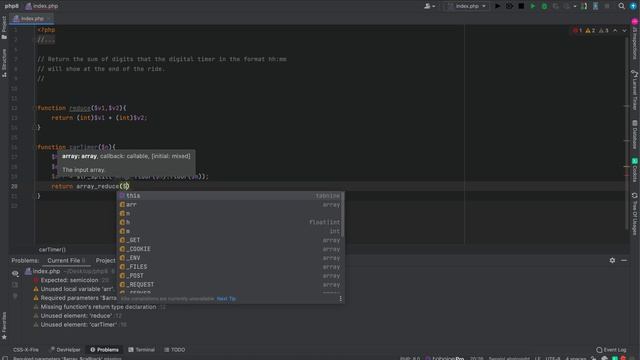This screenshot has width=640, height=360.
Task: Open CSS-X-Fire tool window button
Action: 25,350
